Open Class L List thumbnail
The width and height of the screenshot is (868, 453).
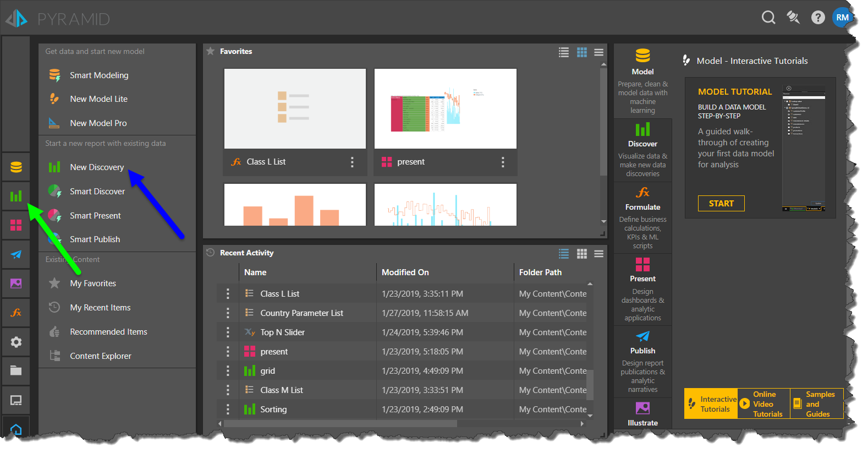tap(295, 108)
